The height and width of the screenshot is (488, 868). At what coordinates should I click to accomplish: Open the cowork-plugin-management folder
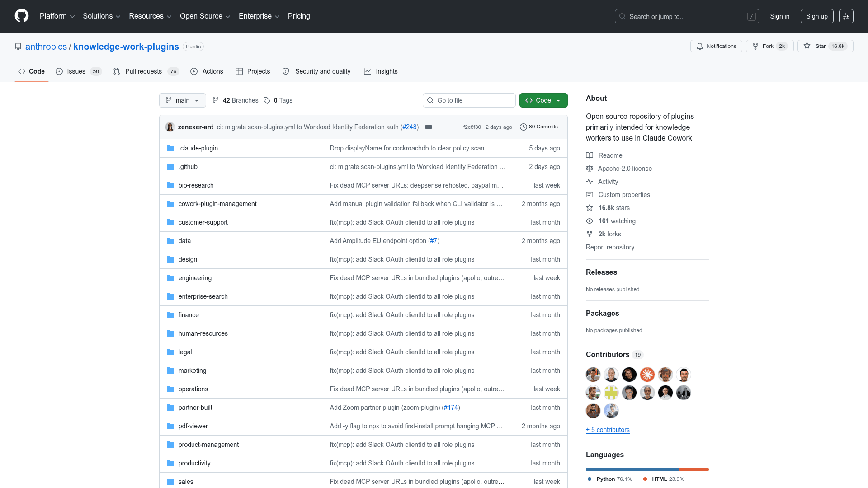(217, 204)
